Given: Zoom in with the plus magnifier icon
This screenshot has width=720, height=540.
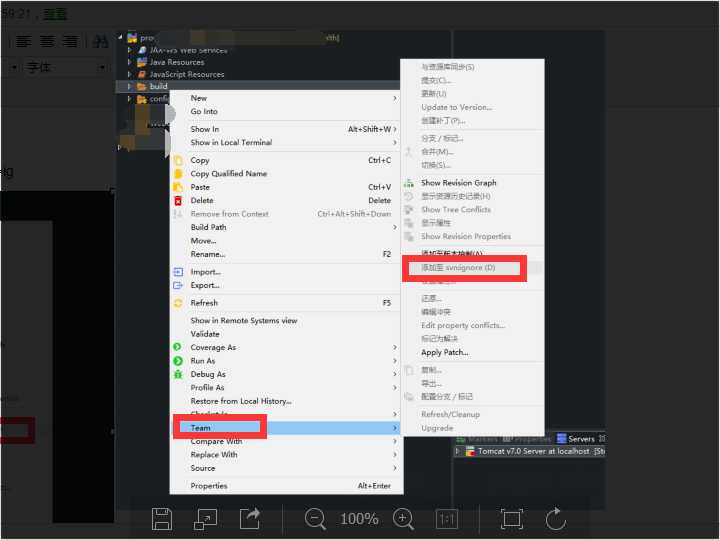Looking at the screenshot, I should point(403,519).
